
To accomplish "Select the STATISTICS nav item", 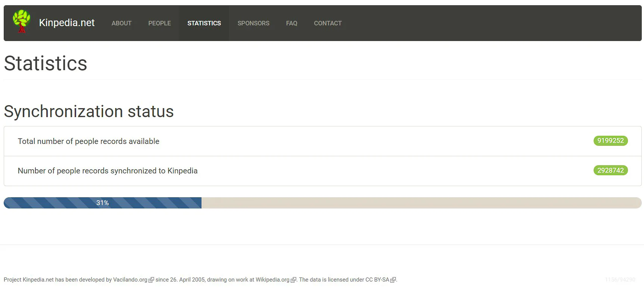I will coord(204,23).
